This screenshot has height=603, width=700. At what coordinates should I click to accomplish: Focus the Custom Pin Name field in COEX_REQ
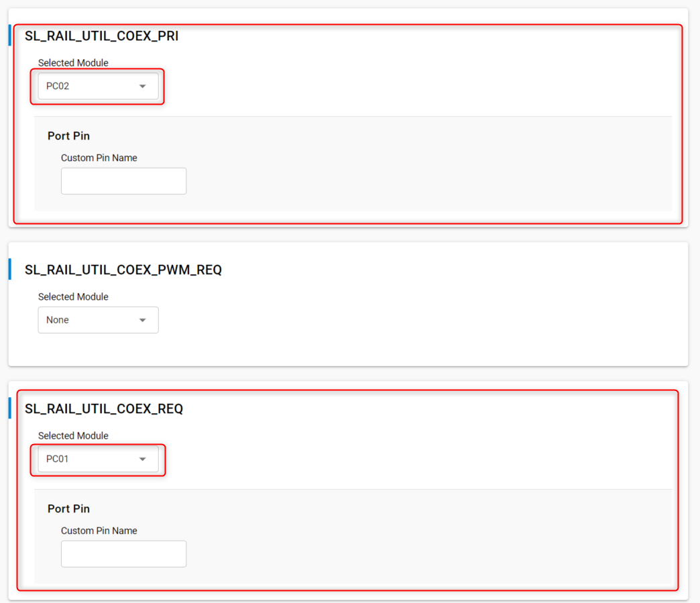tap(123, 554)
